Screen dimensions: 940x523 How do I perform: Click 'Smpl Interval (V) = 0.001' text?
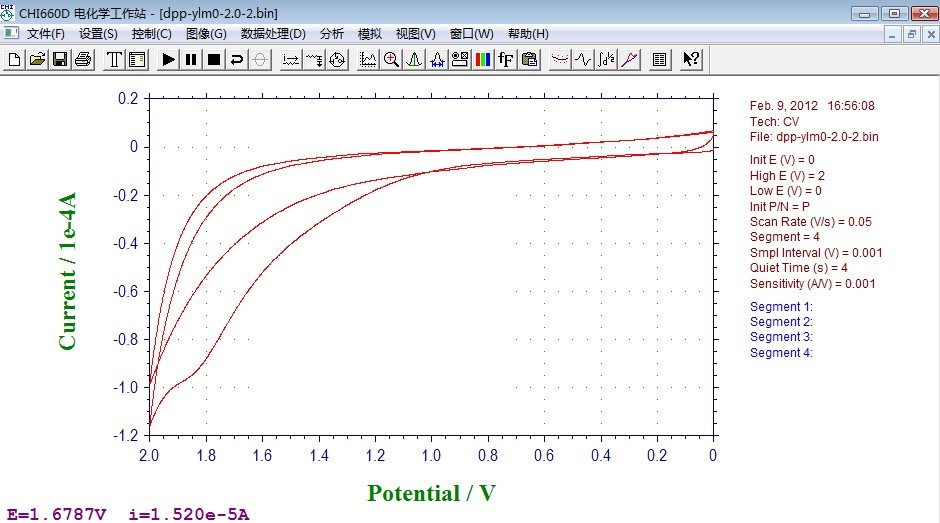816,253
